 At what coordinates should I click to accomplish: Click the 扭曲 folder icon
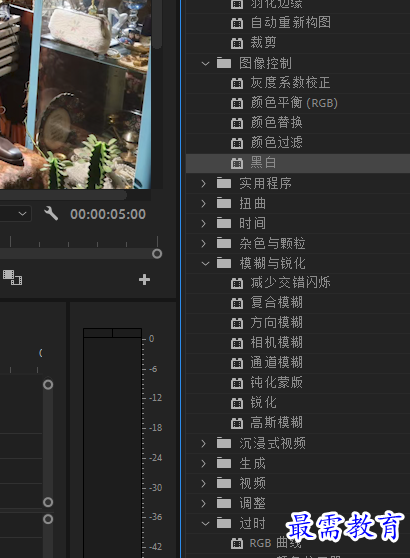click(224, 203)
